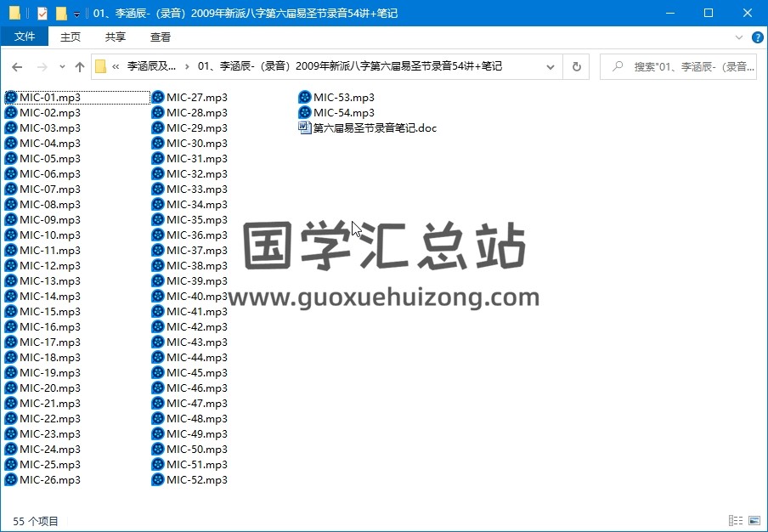Navigate up one folder level

[x=80, y=66]
